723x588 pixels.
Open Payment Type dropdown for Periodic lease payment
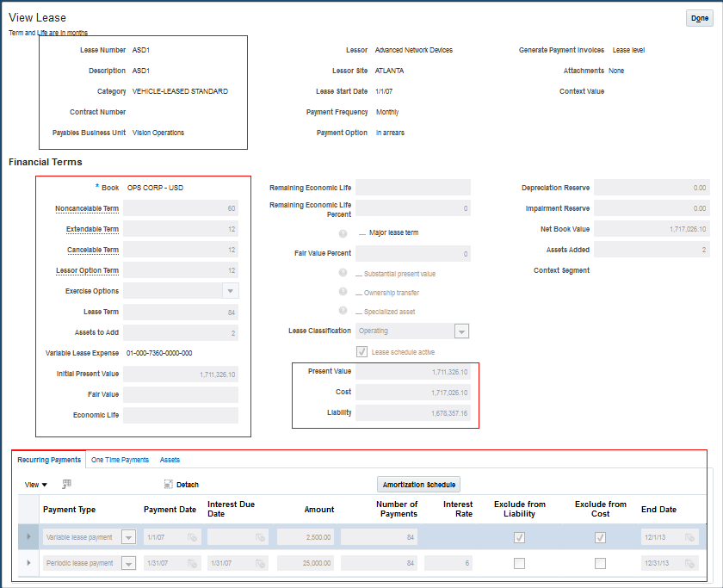[x=128, y=563]
